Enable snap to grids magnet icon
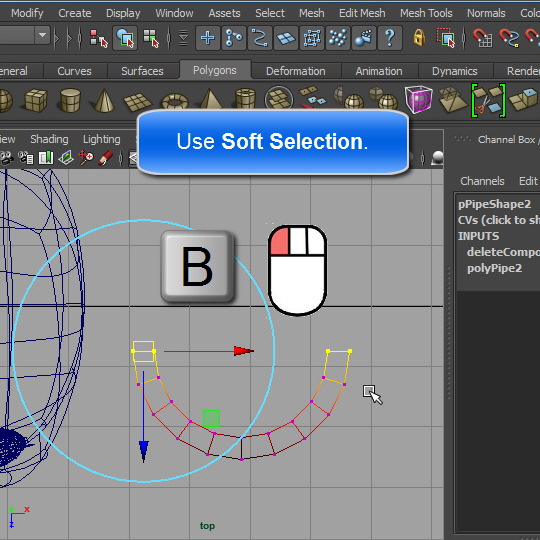 coord(482,38)
